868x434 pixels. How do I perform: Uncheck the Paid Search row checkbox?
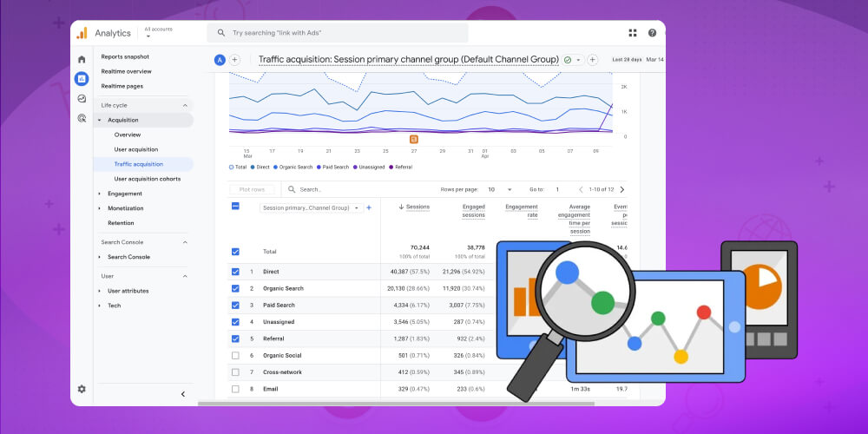235,305
